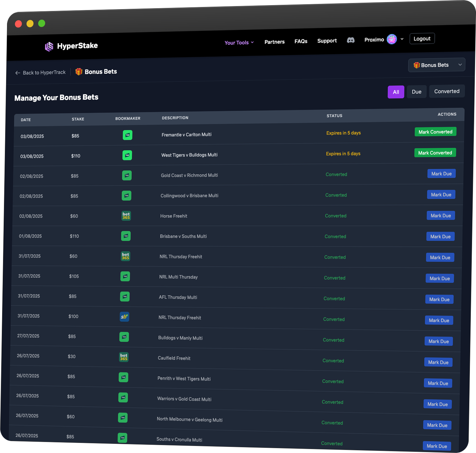Screen dimensions: 476x453
Task: Go back to HyperTrack
Action: pos(40,72)
